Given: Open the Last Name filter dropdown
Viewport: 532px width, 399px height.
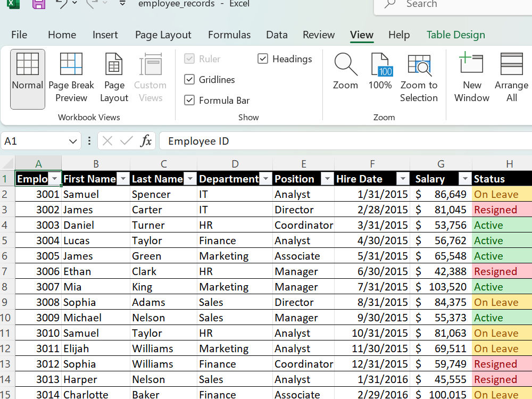Looking at the screenshot, I should coord(190,178).
